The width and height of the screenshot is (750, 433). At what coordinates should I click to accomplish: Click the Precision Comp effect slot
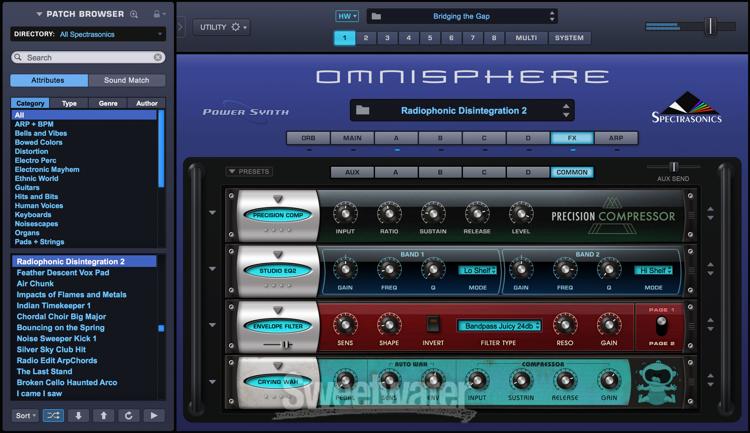point(278,215)
